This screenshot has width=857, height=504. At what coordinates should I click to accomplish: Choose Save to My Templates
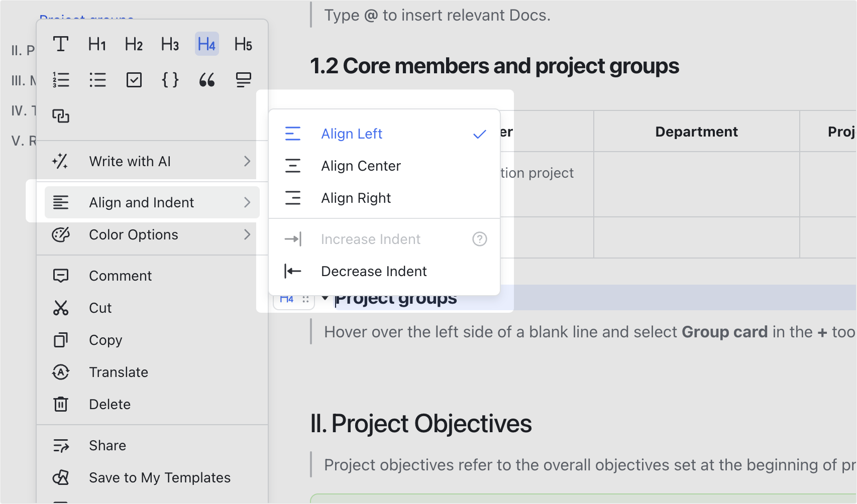[152, 477]
